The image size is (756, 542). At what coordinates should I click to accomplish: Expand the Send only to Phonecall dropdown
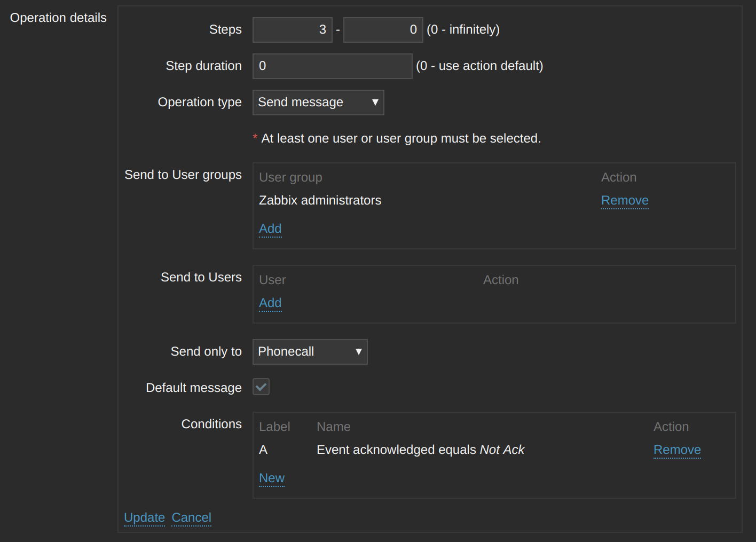coord(310,352)
